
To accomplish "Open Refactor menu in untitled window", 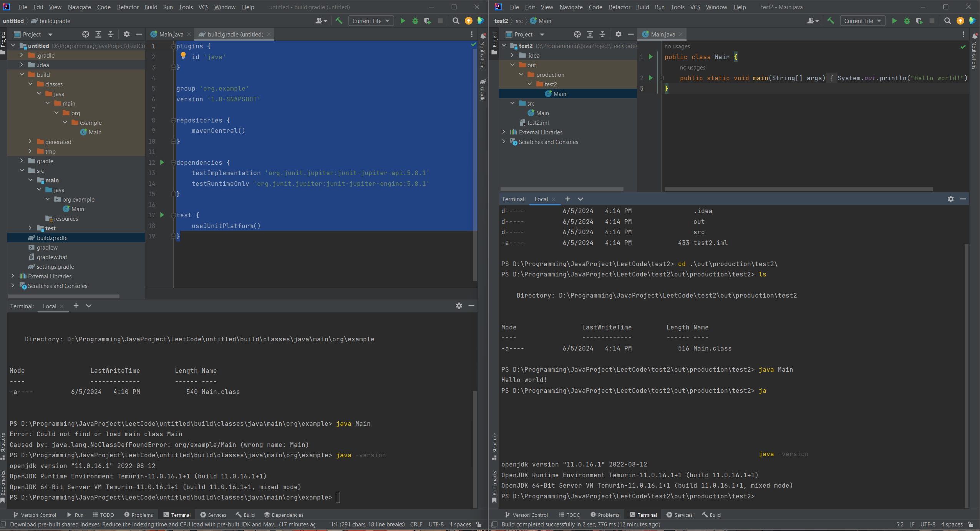I will coord(128,7).
